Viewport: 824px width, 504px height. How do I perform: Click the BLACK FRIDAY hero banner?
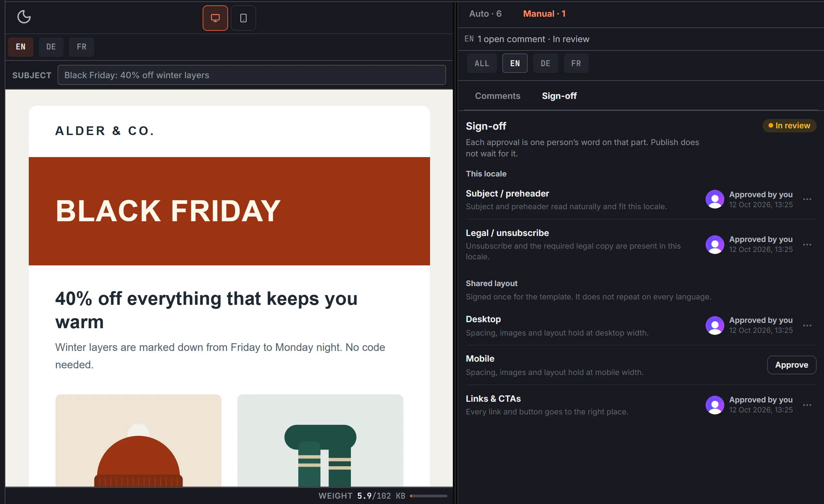[229, 211]
